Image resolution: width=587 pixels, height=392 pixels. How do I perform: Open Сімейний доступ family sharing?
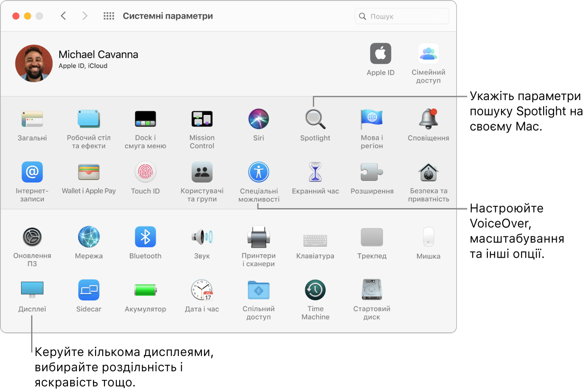click(428, 53)
